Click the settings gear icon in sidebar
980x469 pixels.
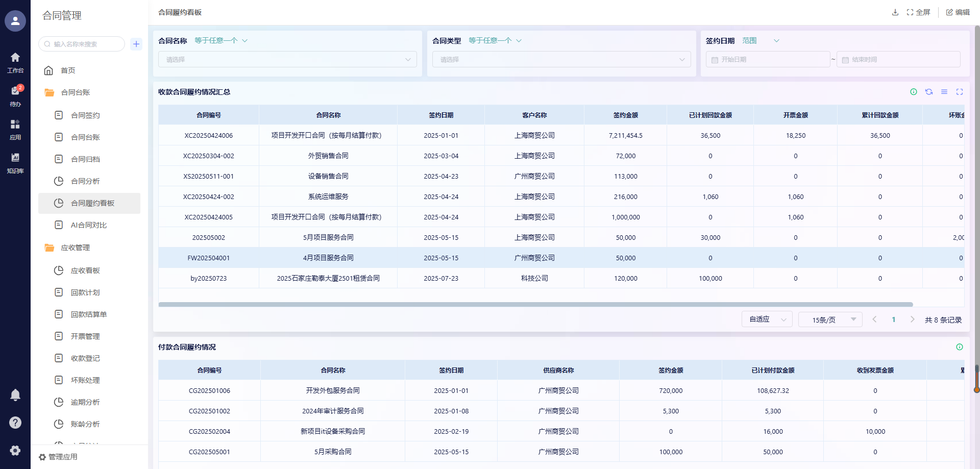coord(15,450)
